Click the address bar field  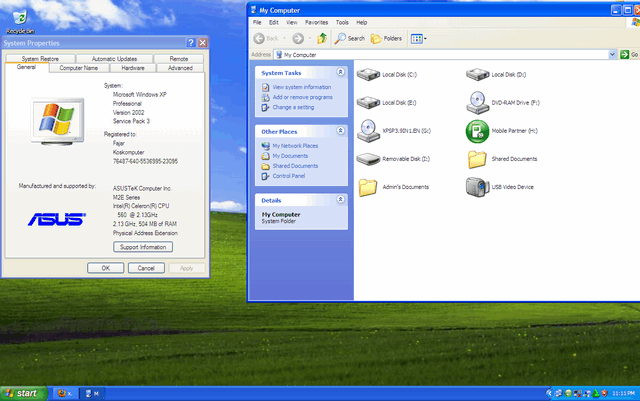[445, 54]
